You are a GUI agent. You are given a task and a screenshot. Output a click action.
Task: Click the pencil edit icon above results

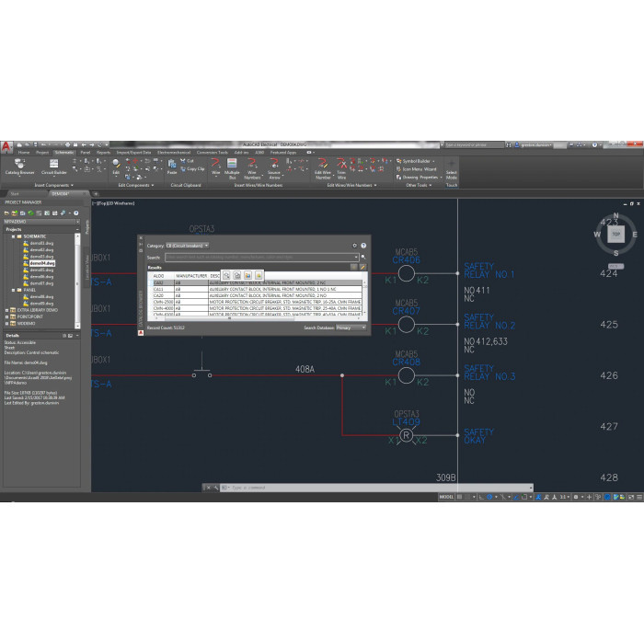point(362,267)
